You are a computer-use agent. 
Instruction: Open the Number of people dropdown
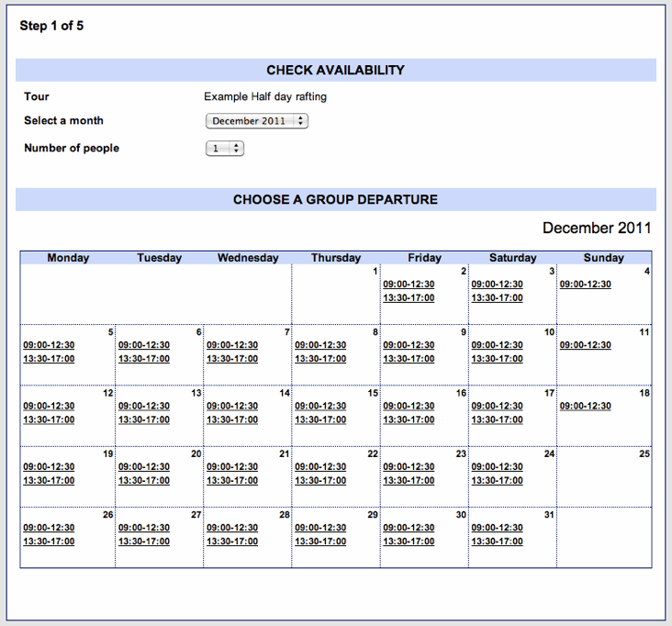[x=225, y=149]
